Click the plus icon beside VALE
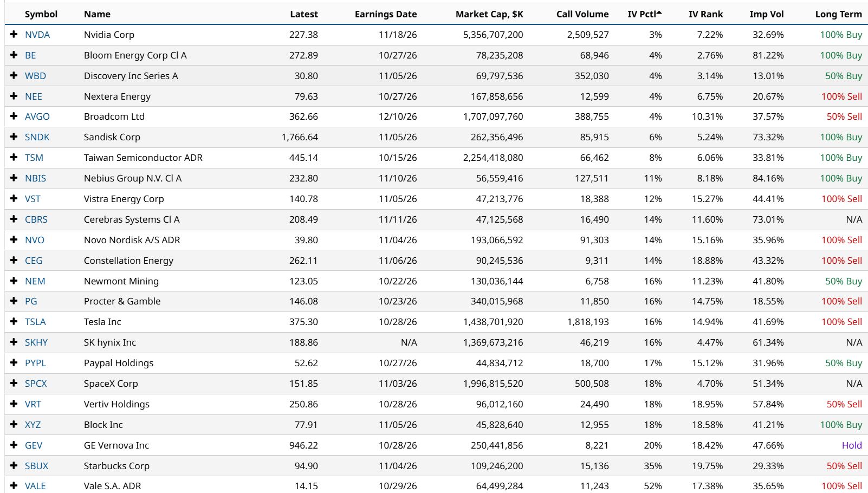The height and width of the screenshot is (493, 868). (14, 485)
